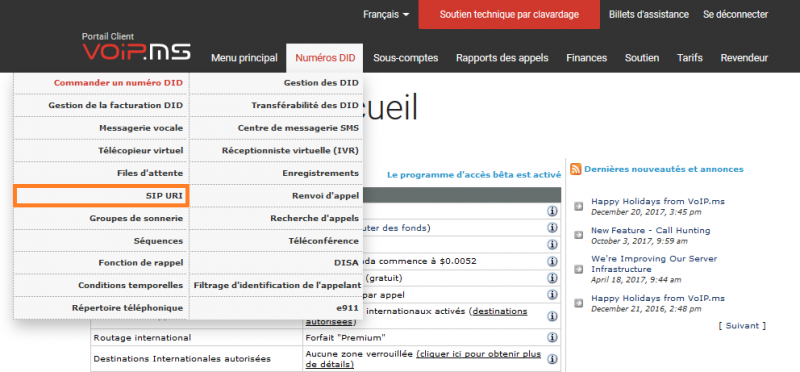
Task: Click 'Forfait "Premium"' text
Action: point(345,338)
